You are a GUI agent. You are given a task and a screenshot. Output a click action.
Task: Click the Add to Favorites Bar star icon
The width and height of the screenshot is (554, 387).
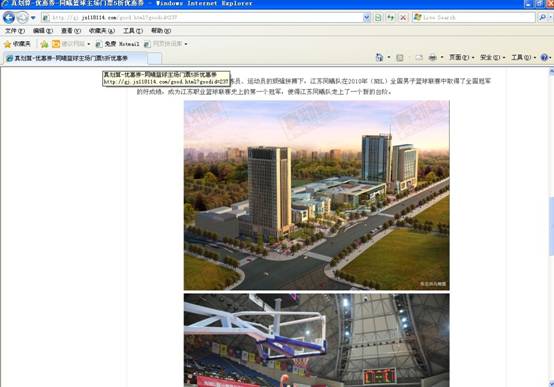pyautogui.click(x=44, y=44)
